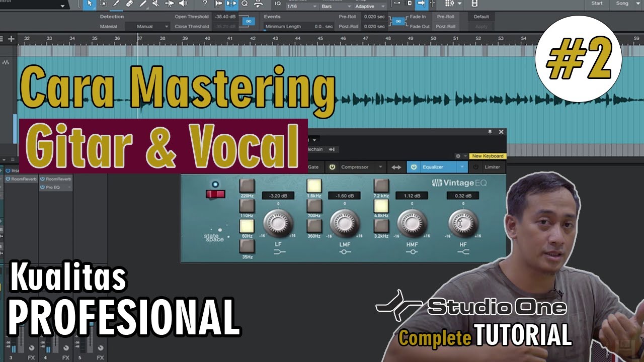Screen dimensions: 644x362
Task: Expand the Compressor module dropdown arrow
Action: pos(381,167)
